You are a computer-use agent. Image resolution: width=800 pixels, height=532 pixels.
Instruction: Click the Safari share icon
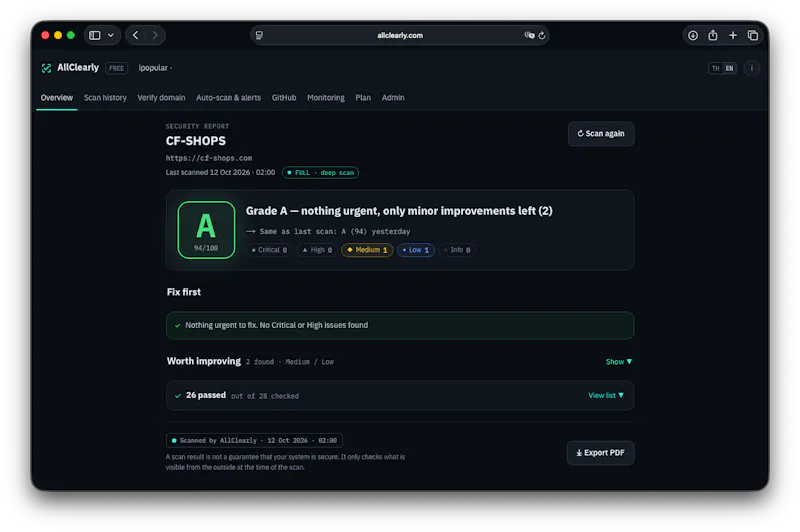[713, 35]
